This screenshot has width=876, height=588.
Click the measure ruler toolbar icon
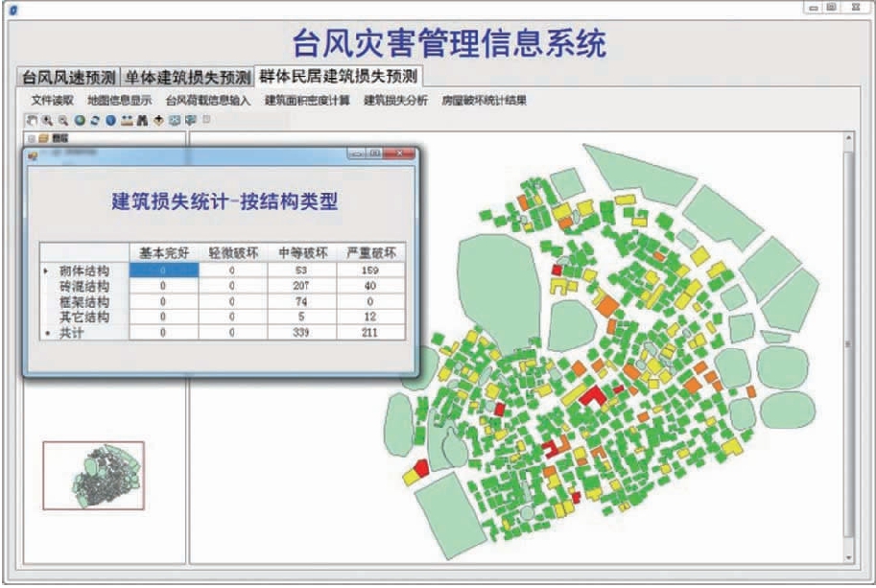coord(127,121)
